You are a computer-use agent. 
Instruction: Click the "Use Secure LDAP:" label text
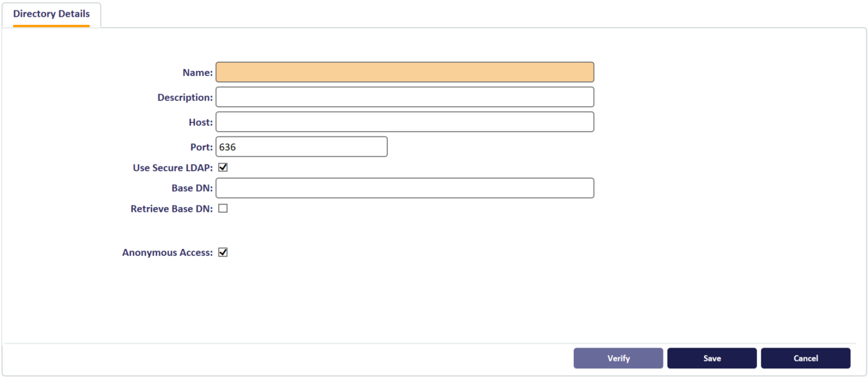point(173,168)
